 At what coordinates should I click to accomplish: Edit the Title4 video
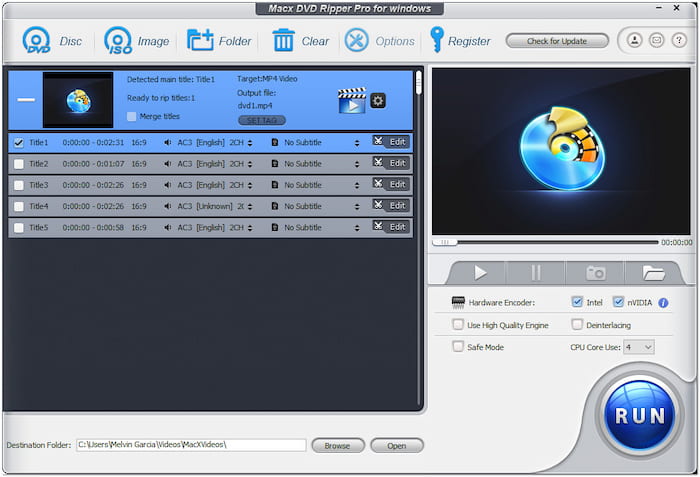[397, 205]
